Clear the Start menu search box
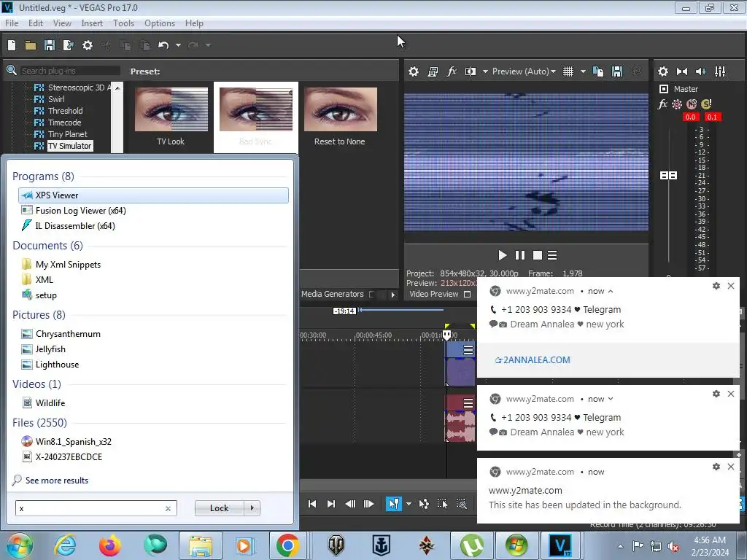Image resolution: width=747 pixels, height=560 pixels. tap(168, 508)
